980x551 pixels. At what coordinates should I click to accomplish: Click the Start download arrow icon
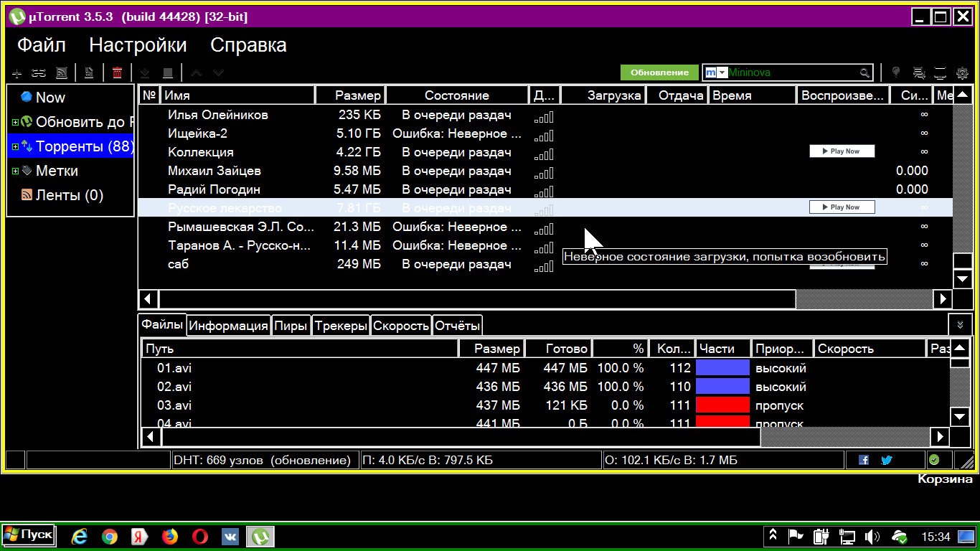tap(144, 72)
